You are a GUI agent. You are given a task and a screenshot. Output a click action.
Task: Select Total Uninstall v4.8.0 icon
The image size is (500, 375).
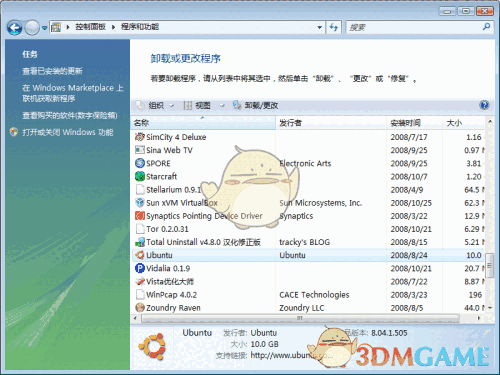click(140, 242)
